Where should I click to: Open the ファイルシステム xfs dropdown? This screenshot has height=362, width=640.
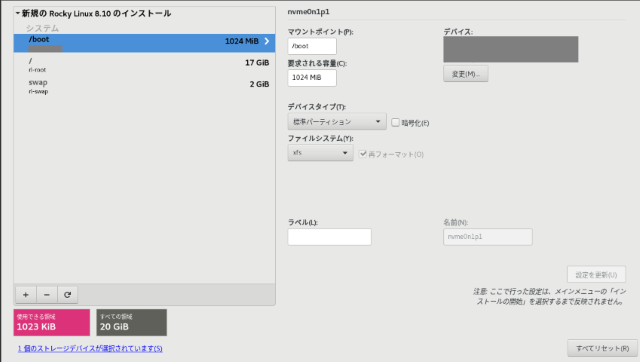click(x=320, y=153)
